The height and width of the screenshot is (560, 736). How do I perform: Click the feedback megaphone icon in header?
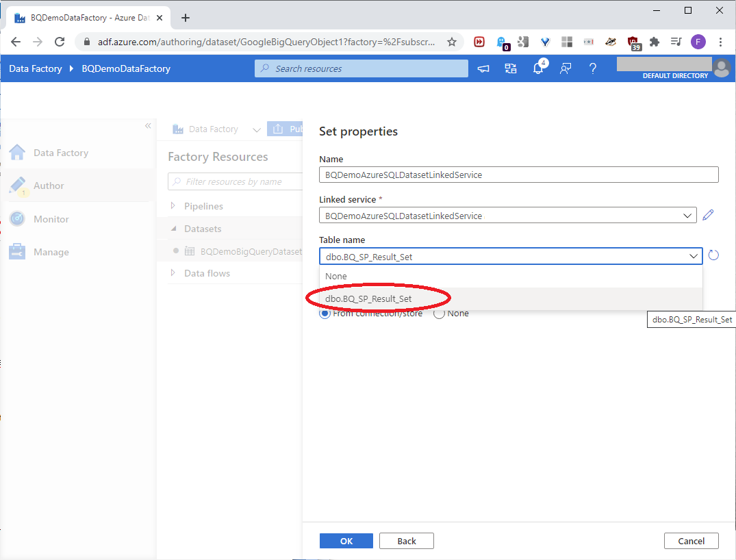(483, 68)
